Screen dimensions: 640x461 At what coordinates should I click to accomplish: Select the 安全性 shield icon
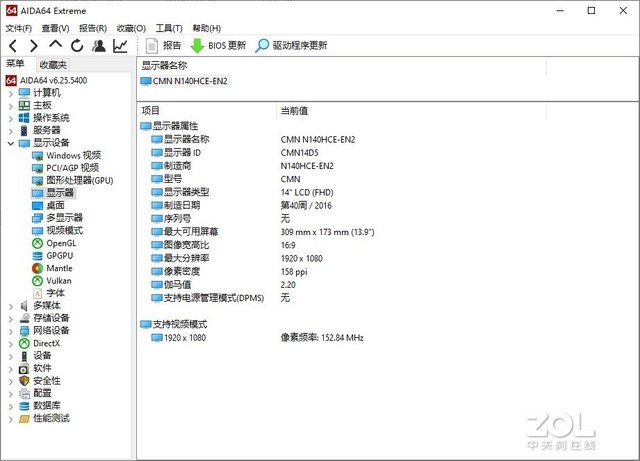coord(24,381)
